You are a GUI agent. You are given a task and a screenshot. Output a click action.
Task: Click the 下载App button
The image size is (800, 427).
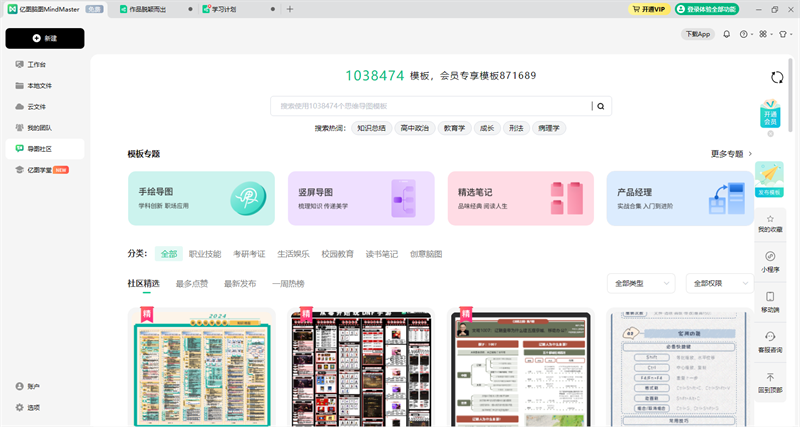[x=697, y=34]
